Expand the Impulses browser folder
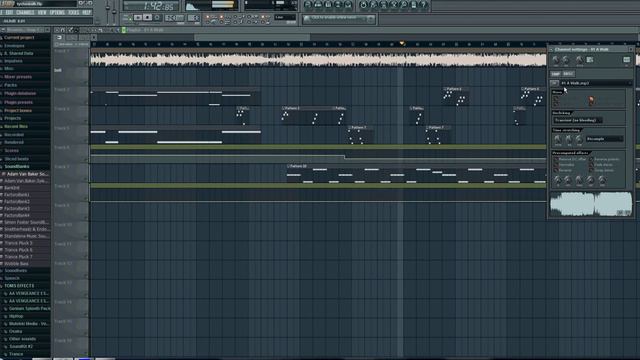The height and width of the screenshot is (360, 640). [x=13, y=61]
